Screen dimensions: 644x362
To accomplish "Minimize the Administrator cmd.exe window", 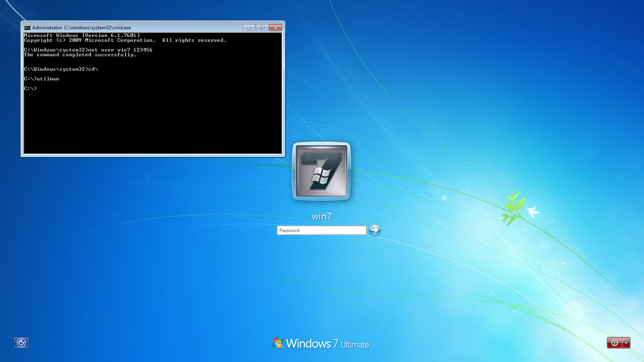I will 249,28.
